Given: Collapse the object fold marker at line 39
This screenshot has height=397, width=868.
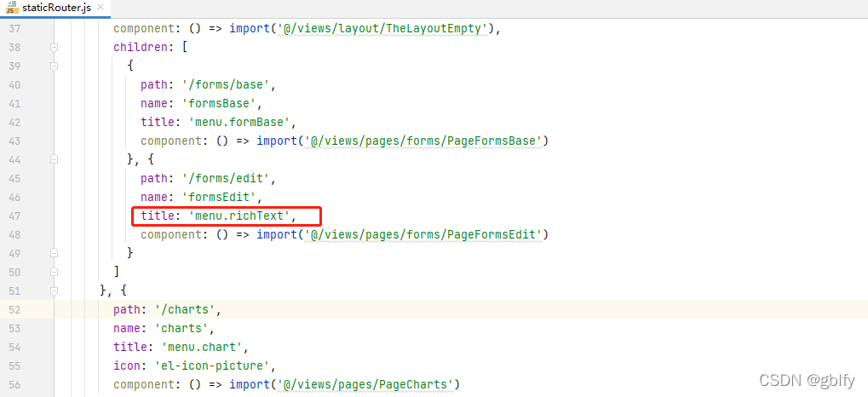Looking at the screenshot, I should coord(54,66).
